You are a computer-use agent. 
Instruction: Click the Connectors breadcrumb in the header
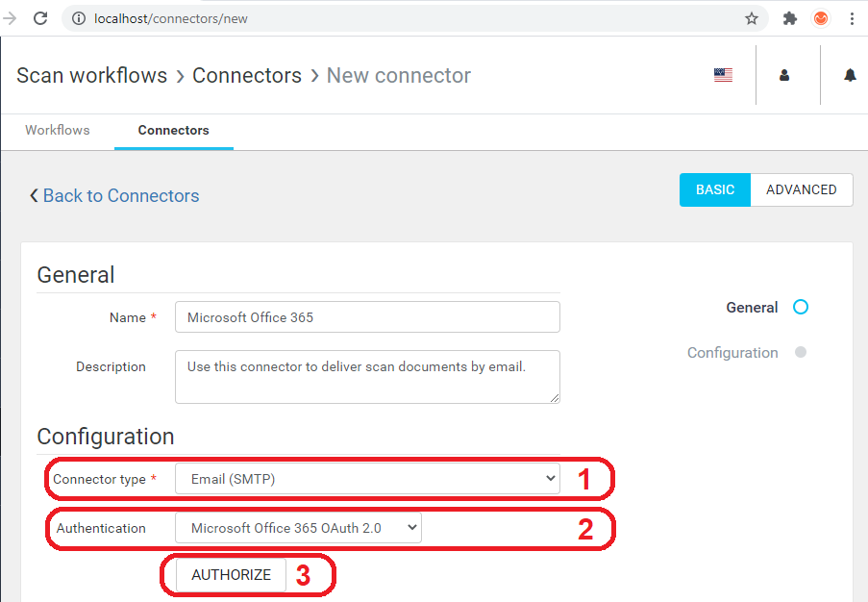pyautogui.click(x=247, y=75)
